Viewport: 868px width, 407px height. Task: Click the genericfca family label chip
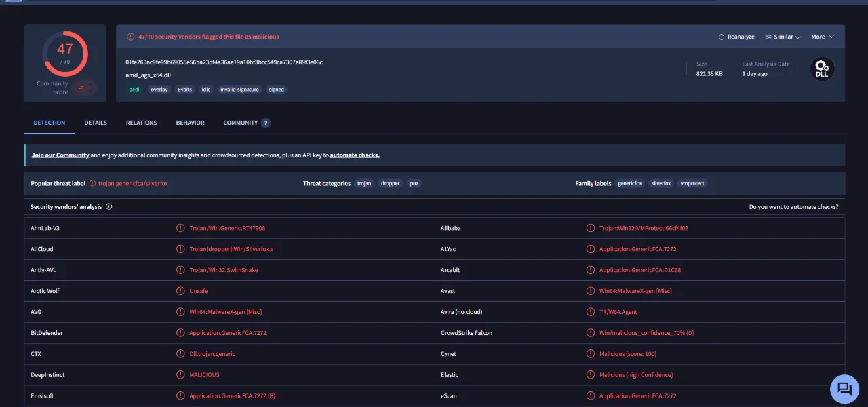tap(630, 184)
